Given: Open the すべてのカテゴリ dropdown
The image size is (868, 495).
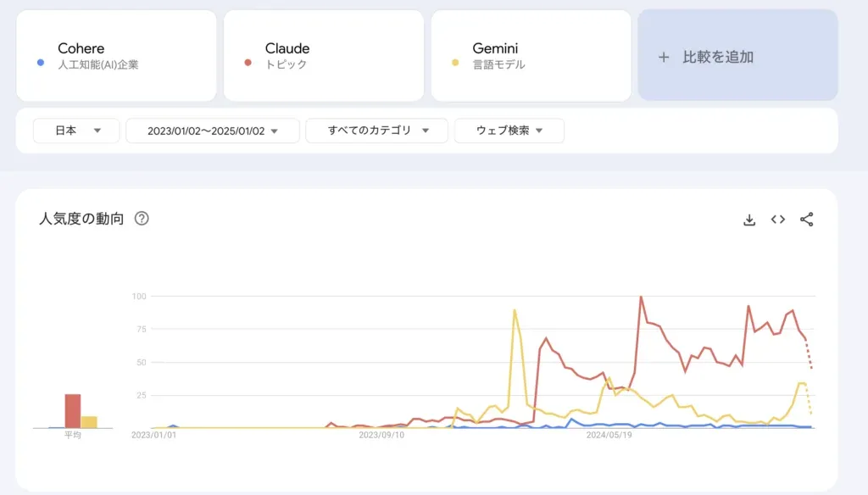Looking at the screenshot, I should point(376,131).
